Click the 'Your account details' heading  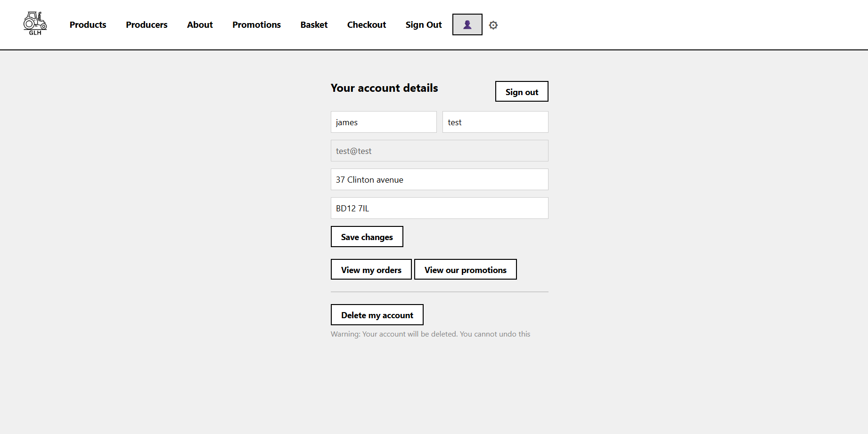pyautogui.click(x=384, y=88)
